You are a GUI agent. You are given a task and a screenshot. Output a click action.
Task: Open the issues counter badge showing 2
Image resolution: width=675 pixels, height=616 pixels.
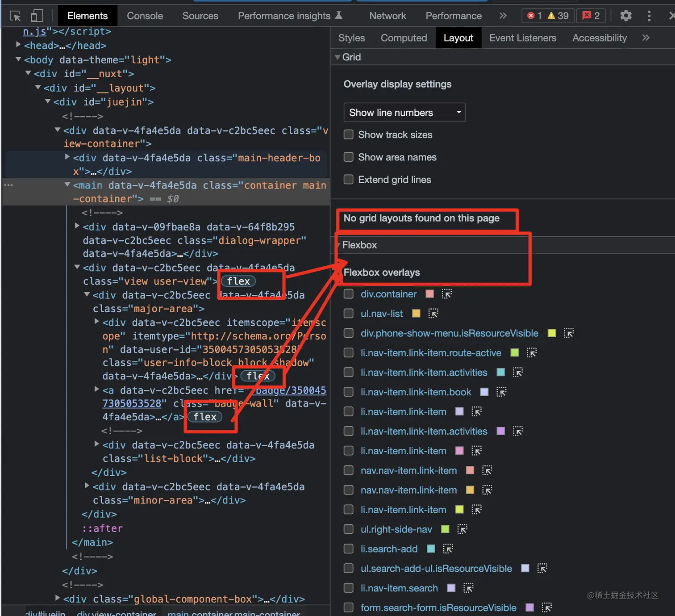591,16
